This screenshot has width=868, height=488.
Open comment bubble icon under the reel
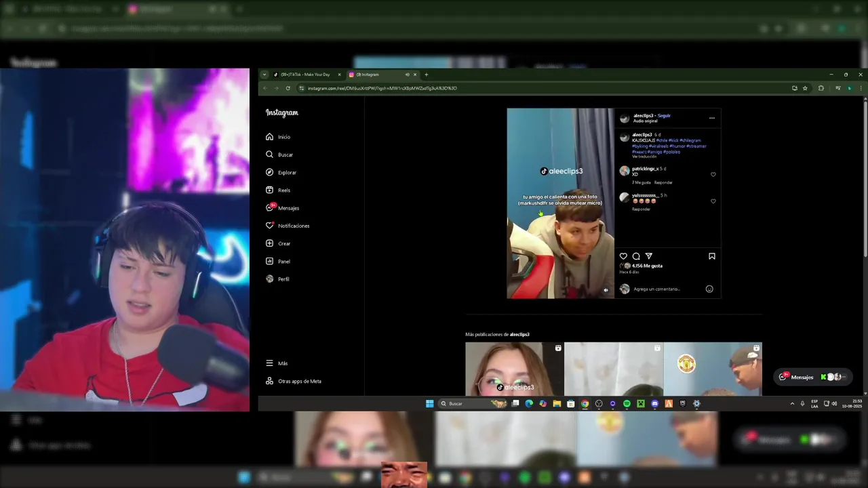(636, 256)
